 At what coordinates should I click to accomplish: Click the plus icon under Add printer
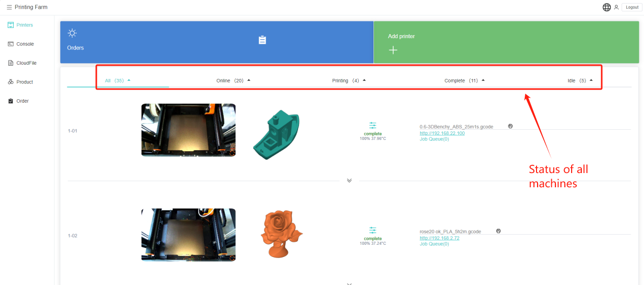pyautogui.click(x=393, y=50)
